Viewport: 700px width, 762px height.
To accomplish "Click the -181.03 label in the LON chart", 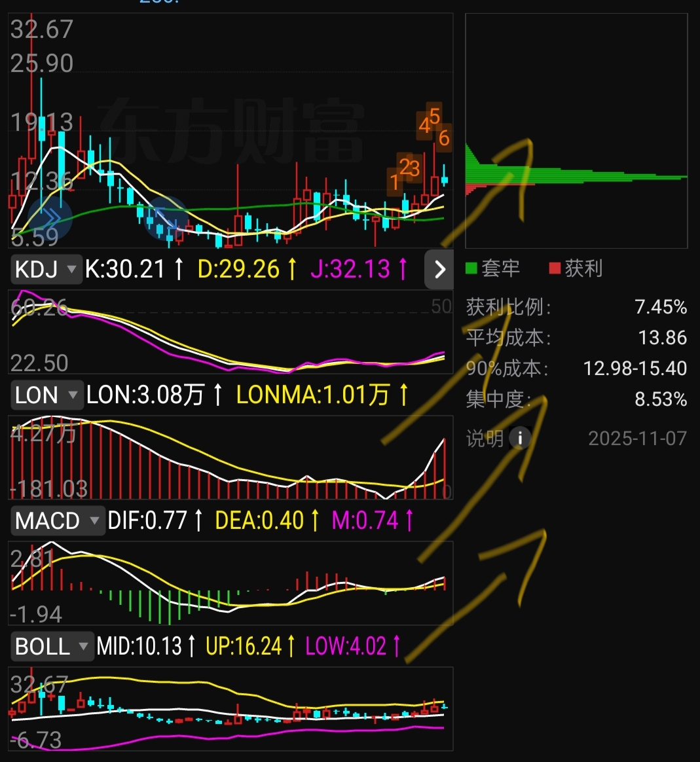I will (49, 489).
